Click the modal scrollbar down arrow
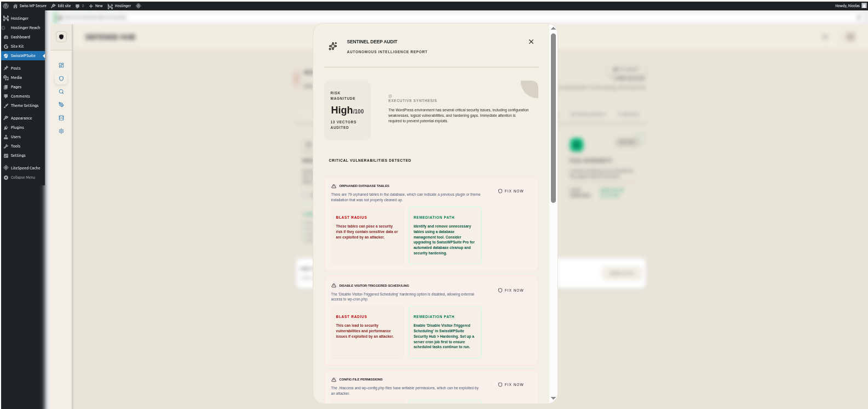Screen dimensions: 868x409 [553, 399]
